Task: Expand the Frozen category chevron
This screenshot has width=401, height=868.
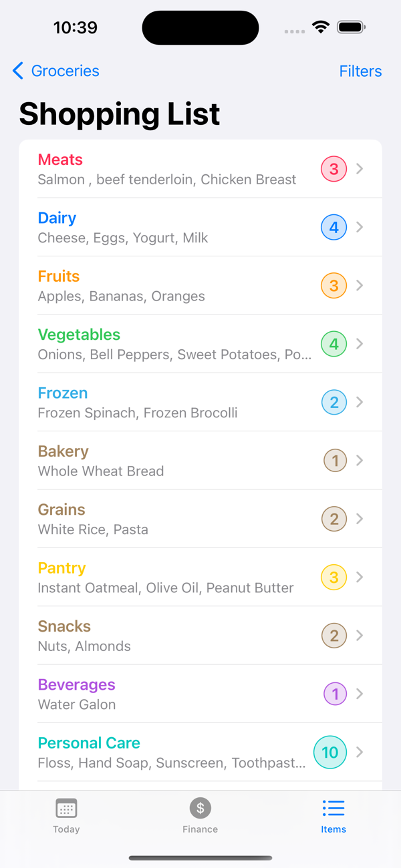Action: pyautogui.click(x=360, y=402)
